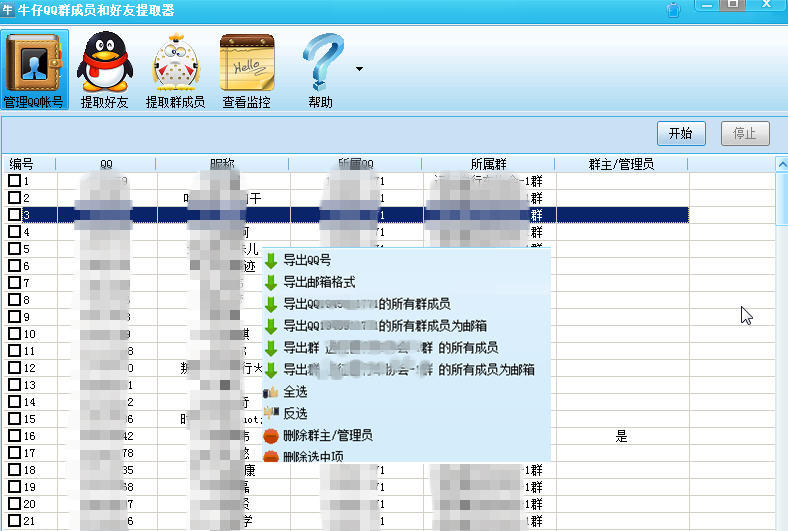Tick the checkbox for row 19

[15, 487]
